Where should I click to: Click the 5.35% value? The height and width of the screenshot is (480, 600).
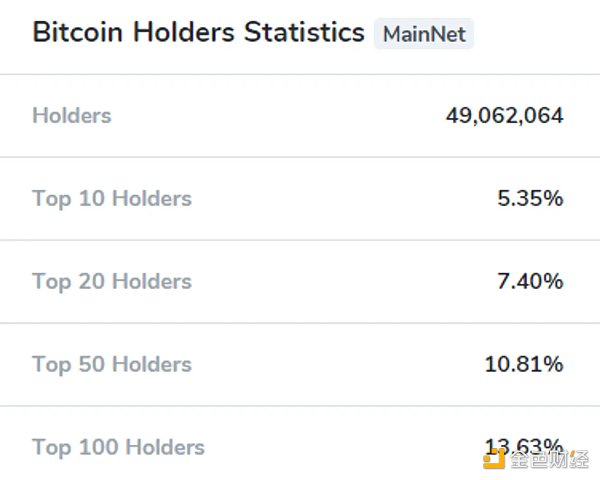click(x=530, y=198)
